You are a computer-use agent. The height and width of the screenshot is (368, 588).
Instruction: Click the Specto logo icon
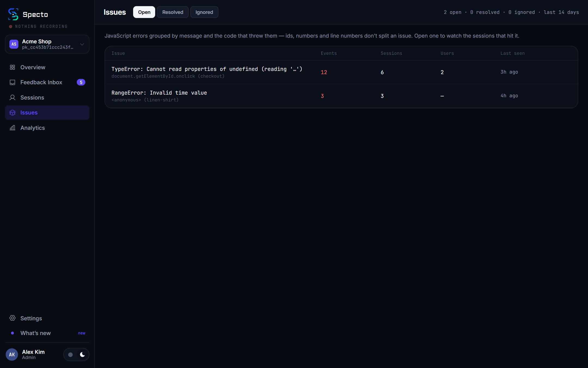13,14
